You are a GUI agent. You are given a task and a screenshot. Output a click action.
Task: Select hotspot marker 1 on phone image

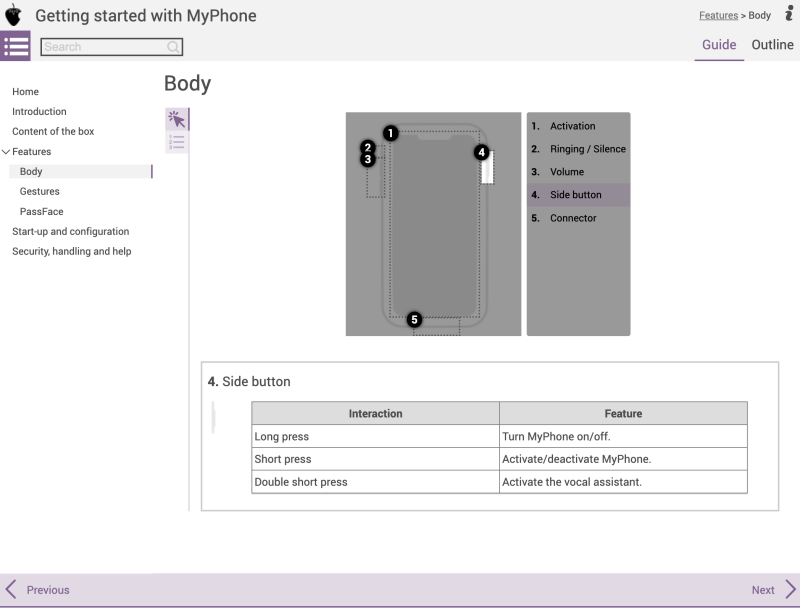[390, 133]
